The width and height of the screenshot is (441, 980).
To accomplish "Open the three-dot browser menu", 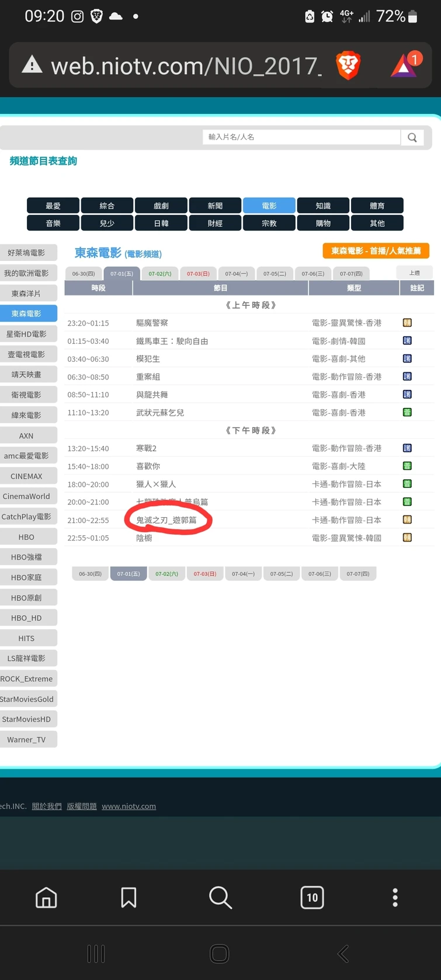I will pos(395,897).
